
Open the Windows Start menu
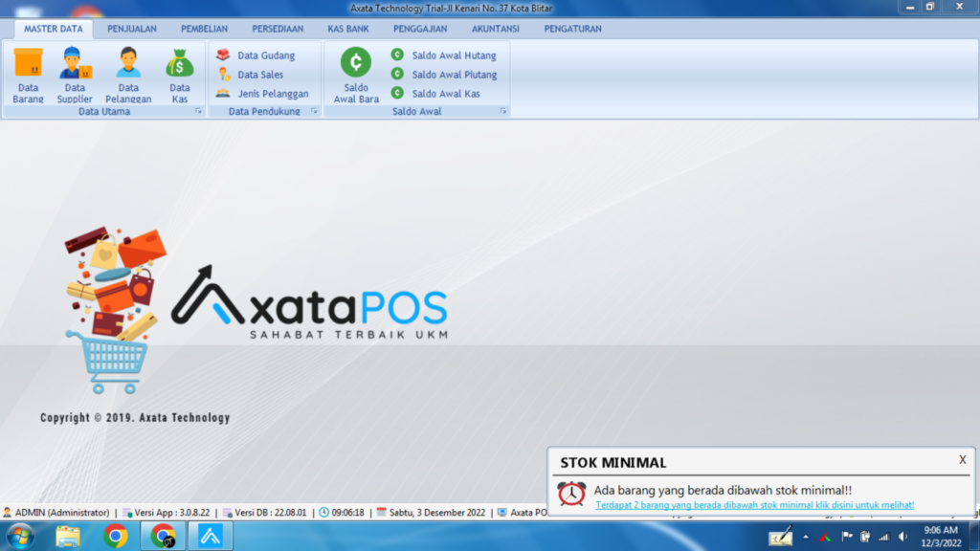(x=20, y=536)
